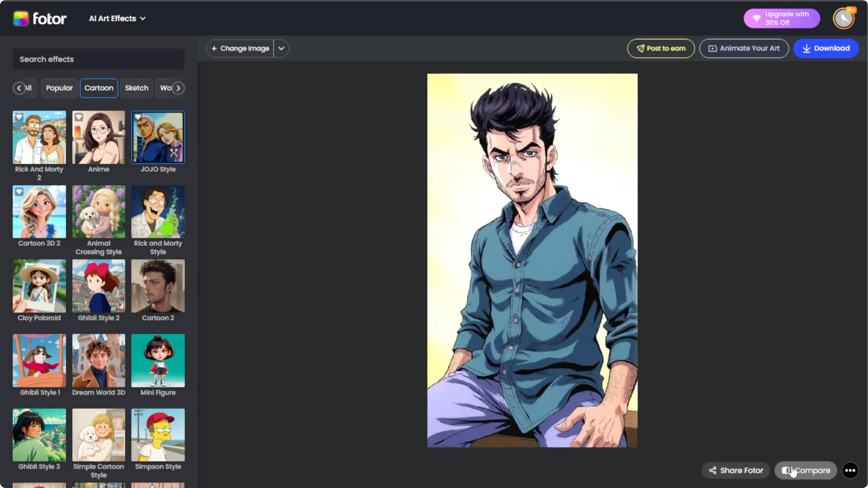868x488 pixels.
Task: Click the JOJO Style label text
Action: 158,169
